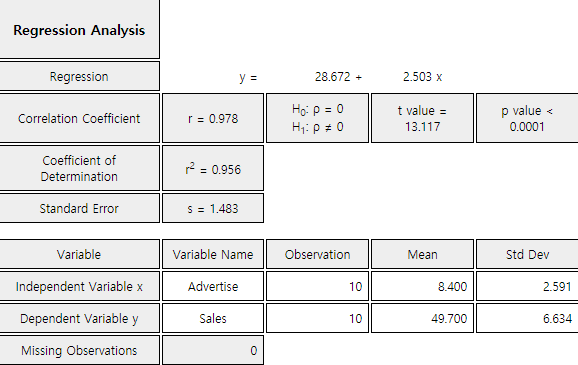Select the Std Dev column header
This screenshot has width=578, height=365.
click(x=527, y=254)
